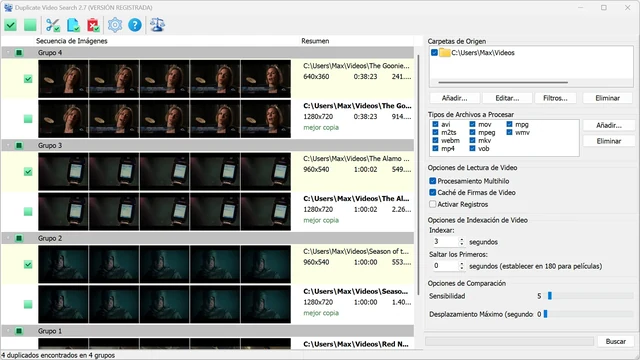Click Añadir beside the file types list
The width and height of the screenshot is (640, 360).
[609, 125]
